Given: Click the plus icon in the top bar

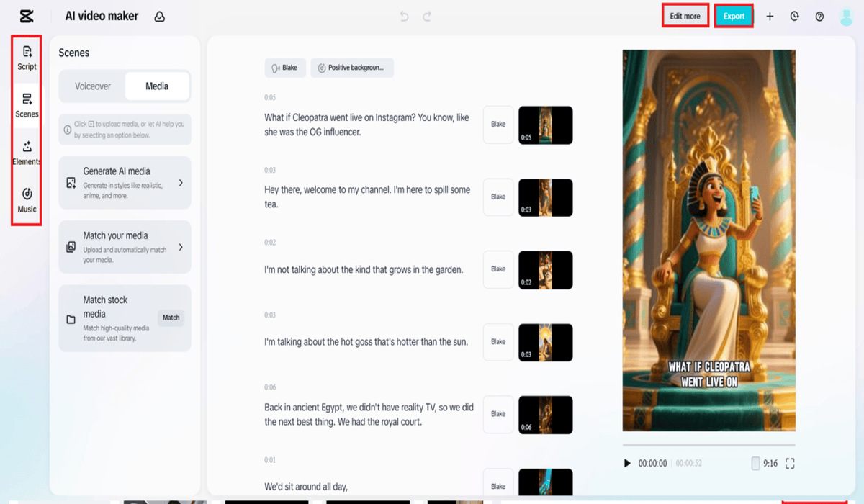Looking at the screenshot, I should tap(770, 16).
